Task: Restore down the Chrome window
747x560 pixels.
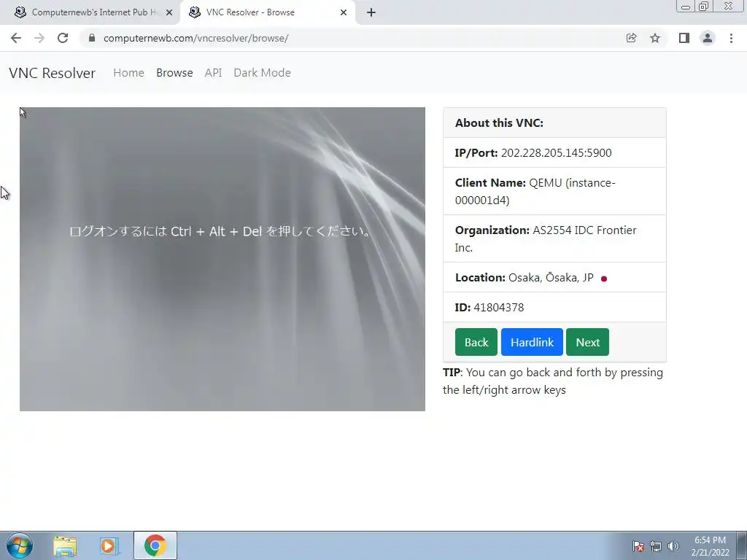Action: [x=703, y=6]
